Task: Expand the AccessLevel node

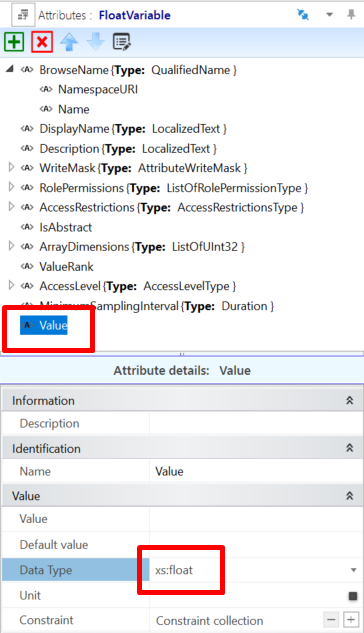Action: [x=11, y=286]
